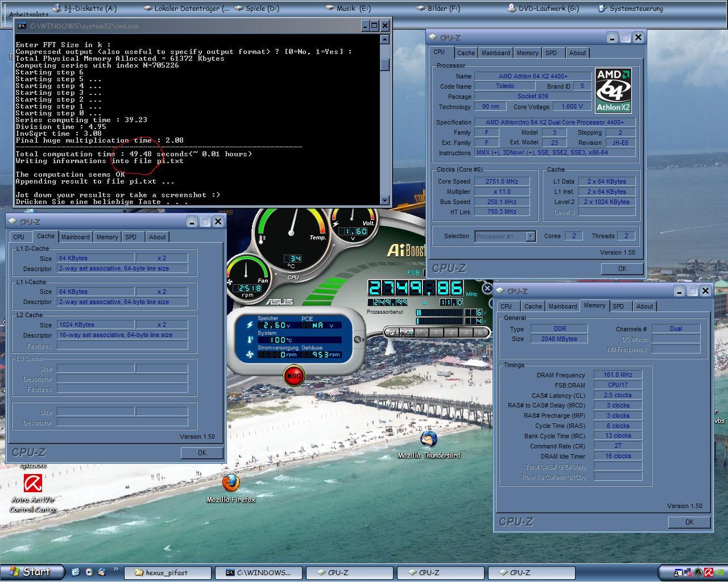Click the AI Booster gauge icon in system tray

point(698,572)
